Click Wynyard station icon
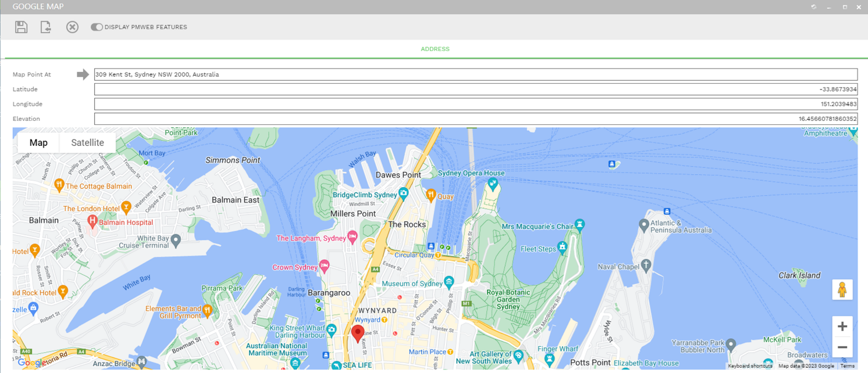868x373 pixels. (385, 320)
